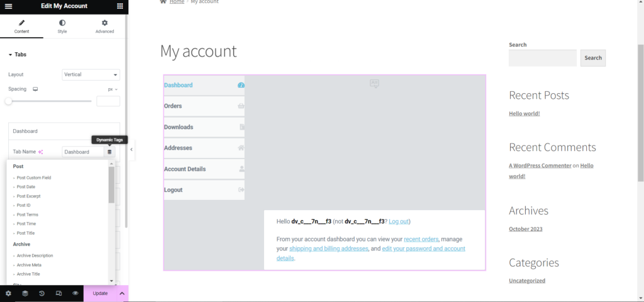Click the Orders basket icon
This screenshot has height=302, width=644.
241,106
